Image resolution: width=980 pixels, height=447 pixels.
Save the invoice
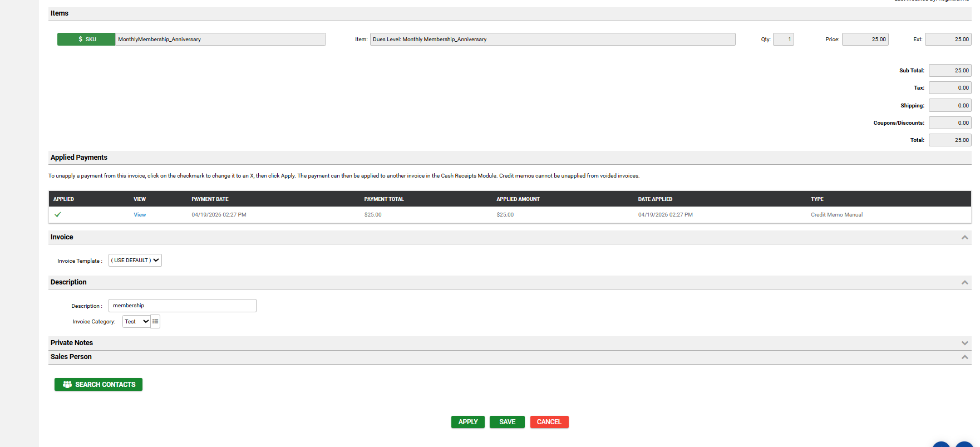click(x=507, y=422)
